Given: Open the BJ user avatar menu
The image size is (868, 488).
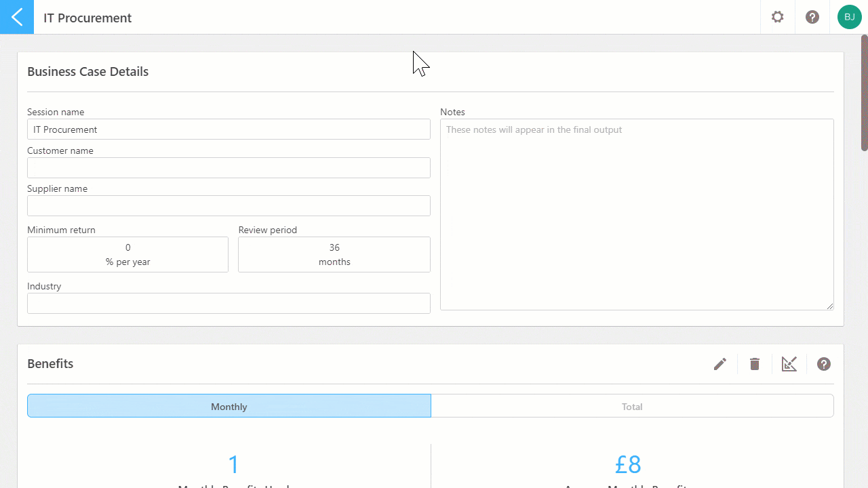Looking at the screenshot, I should coord(849,17).
